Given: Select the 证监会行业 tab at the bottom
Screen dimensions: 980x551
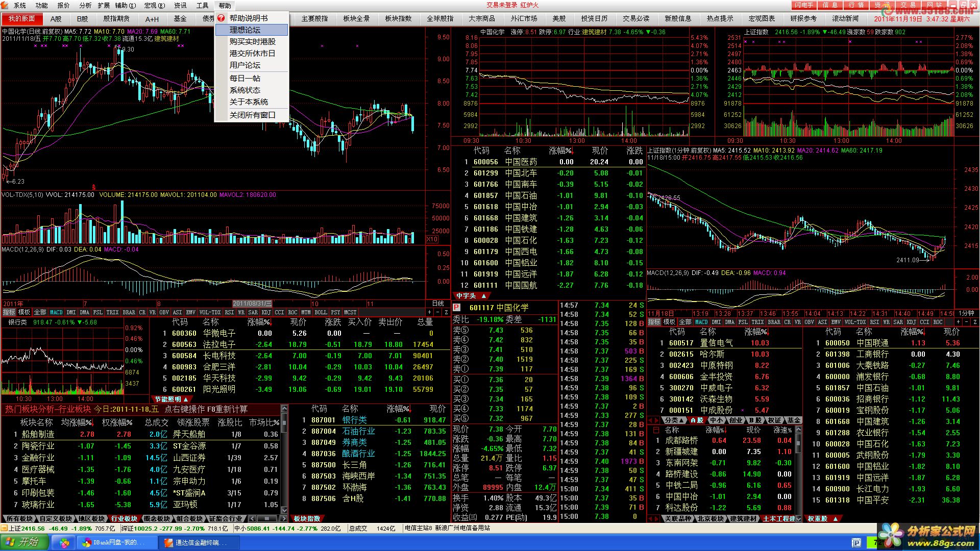Looking at the screenshot, I should pos(226,519).
